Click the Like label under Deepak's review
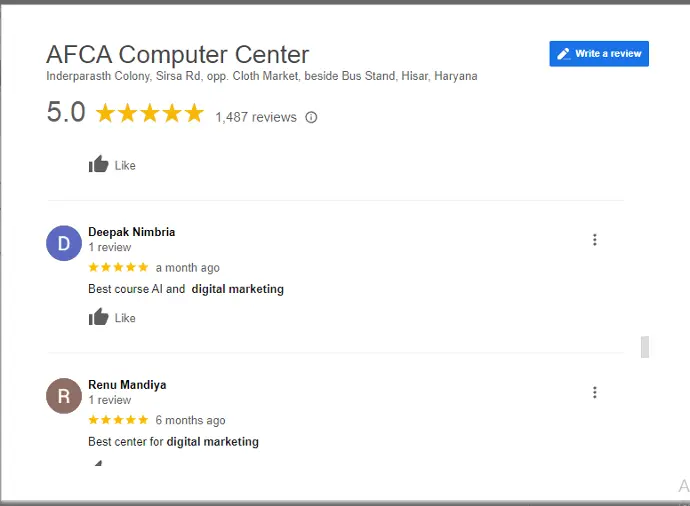 [x=125, y=318]
